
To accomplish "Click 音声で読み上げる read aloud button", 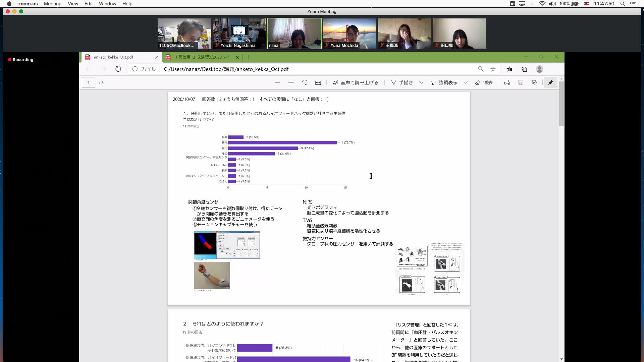I will tap(355, 82).
